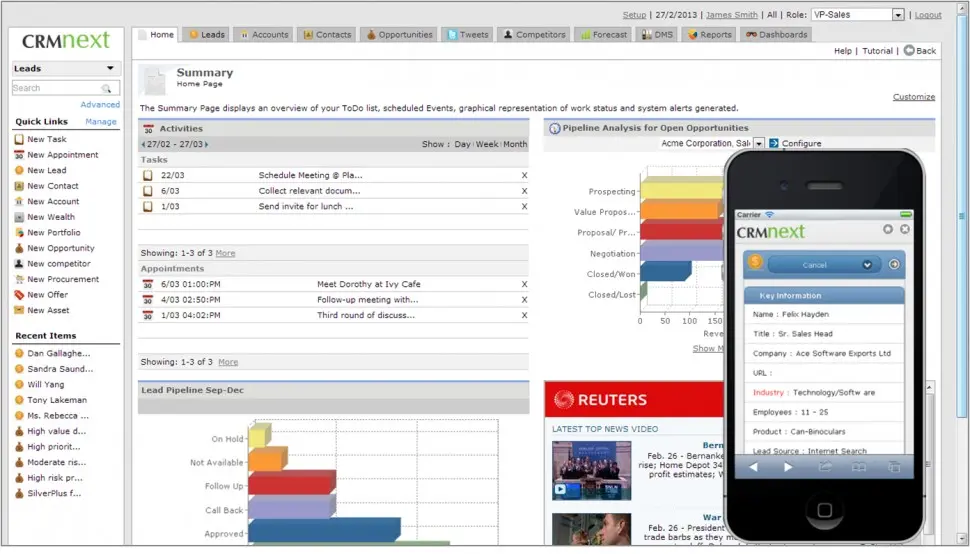
Task: Click the blue Configure arrow icon
Action: [774, 144]
